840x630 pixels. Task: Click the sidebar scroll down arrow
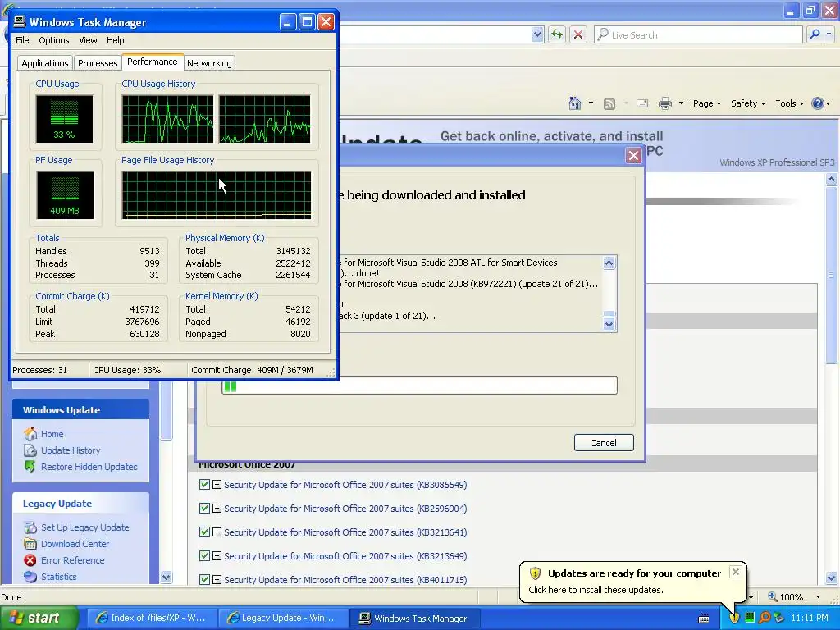pos(166,577)
